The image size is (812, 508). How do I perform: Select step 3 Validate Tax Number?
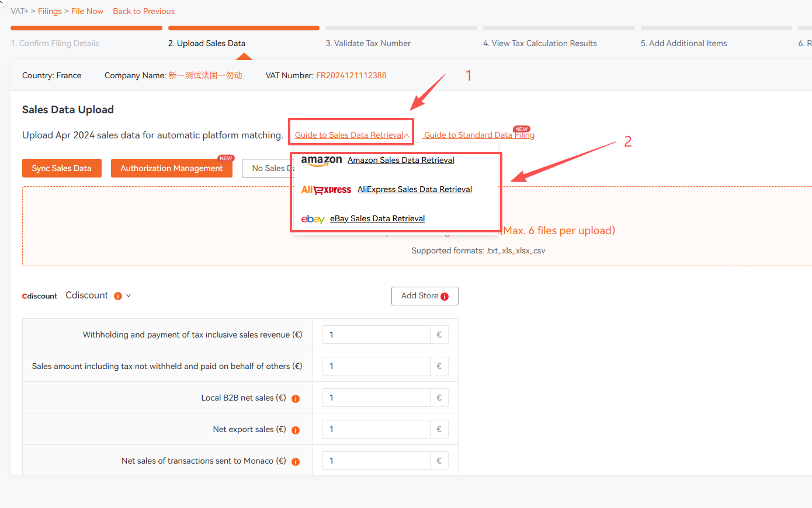(368, 43)
